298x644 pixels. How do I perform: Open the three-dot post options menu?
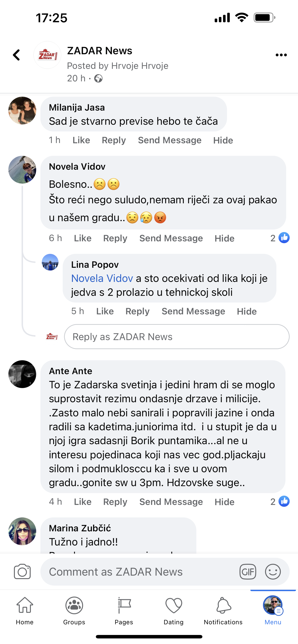(281, 55)
